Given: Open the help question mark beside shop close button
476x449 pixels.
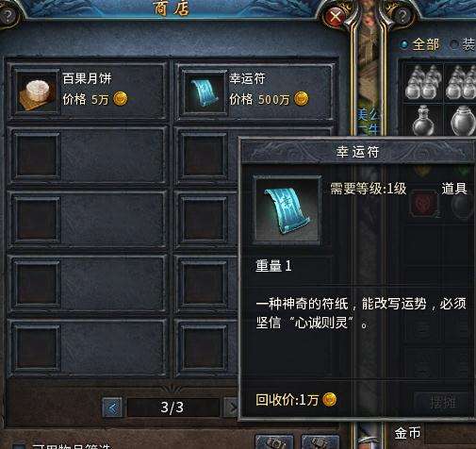Looking at the screenshot, I should point(402,15).
